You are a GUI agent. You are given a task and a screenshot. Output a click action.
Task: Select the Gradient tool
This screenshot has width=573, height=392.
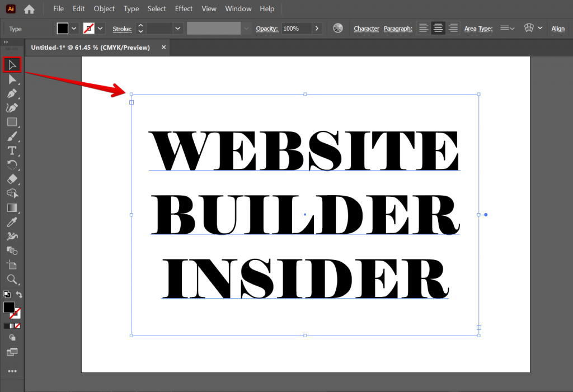click(12, 207)
